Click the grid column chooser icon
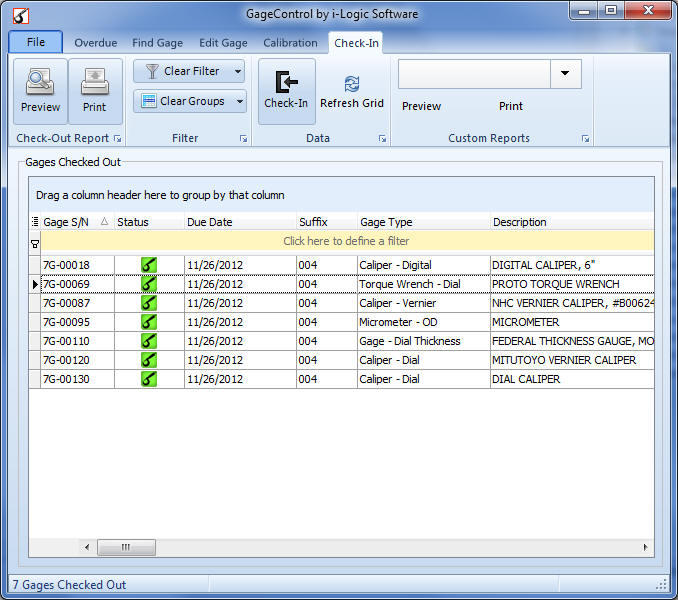Image resolution: width=678 pixels, height=600 pixels. [35, 222]
